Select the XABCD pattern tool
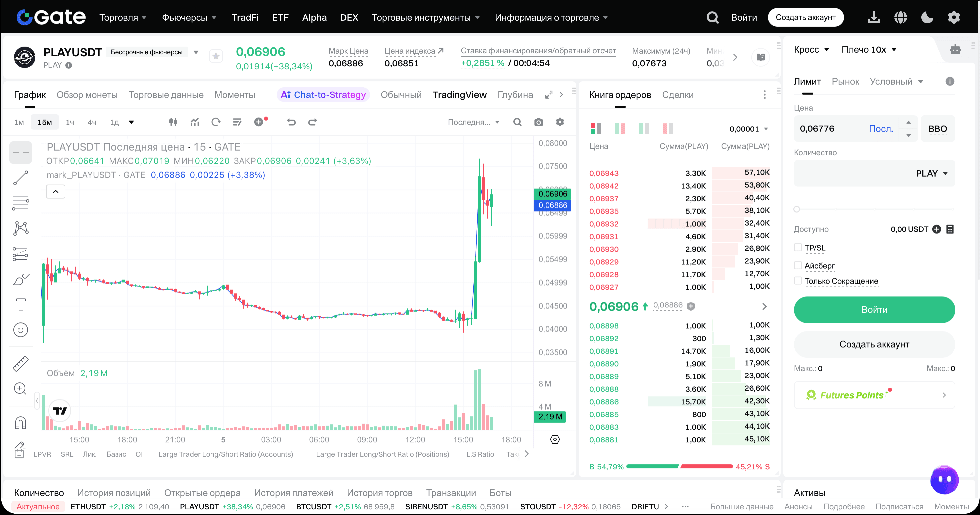This screenshot has width=980, height=515. pyautogui.click(x=21, y=228)
